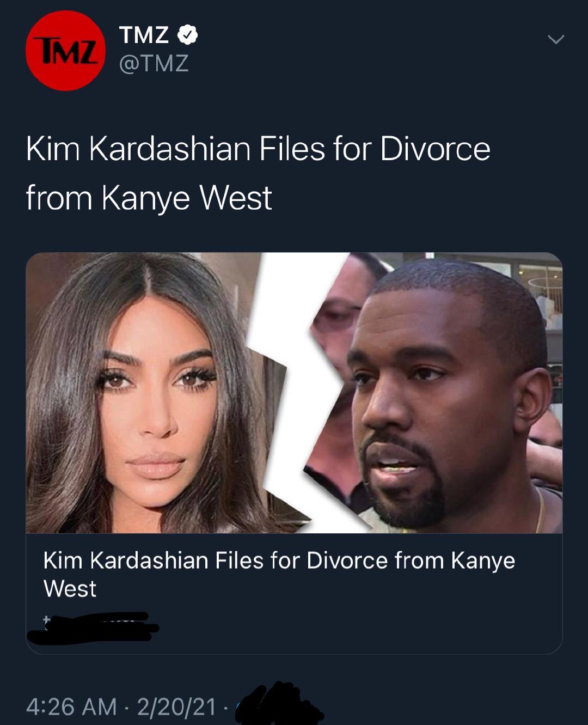The width and height of the screenshot is (588, 725).
Task: Tap the 'from Kanye West' tweet text line
Action: tap(149, 197)
